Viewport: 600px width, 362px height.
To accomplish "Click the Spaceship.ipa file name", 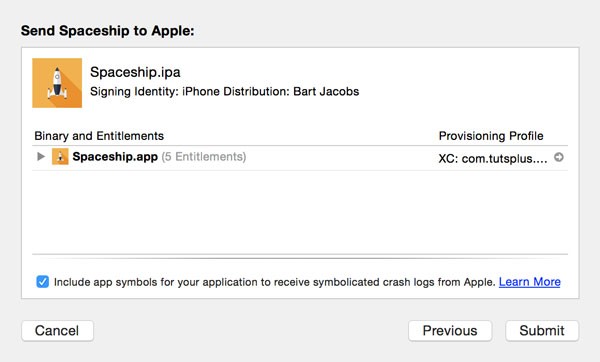I will (x=135, y=72).
